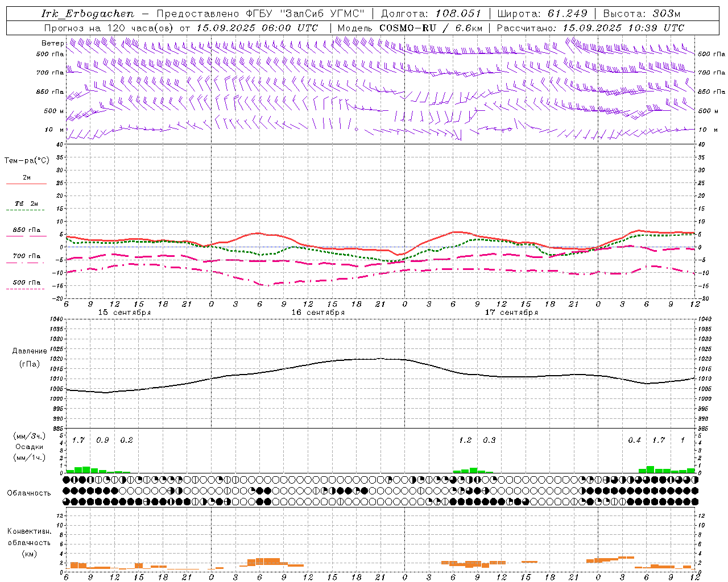The image size is (728, 582).
Task: Click the Облачность cloud cover label
Action: (x=29, y=493)
